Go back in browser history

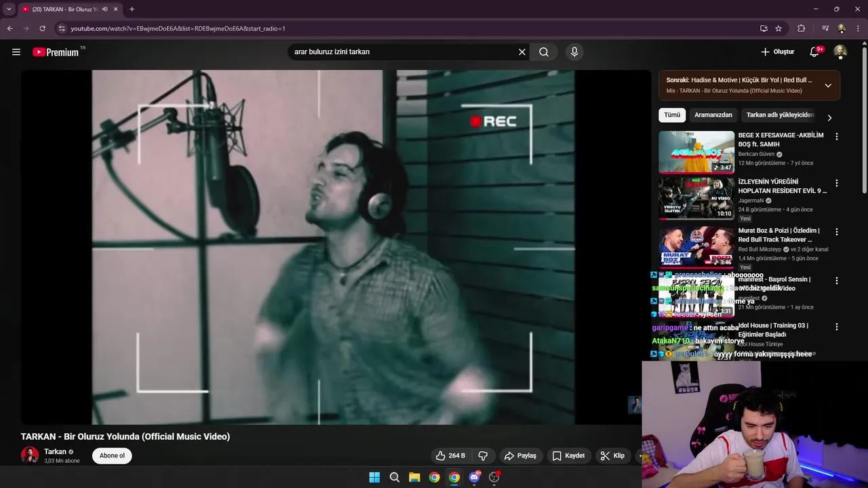pyautogui.click(x=9, y=28)
